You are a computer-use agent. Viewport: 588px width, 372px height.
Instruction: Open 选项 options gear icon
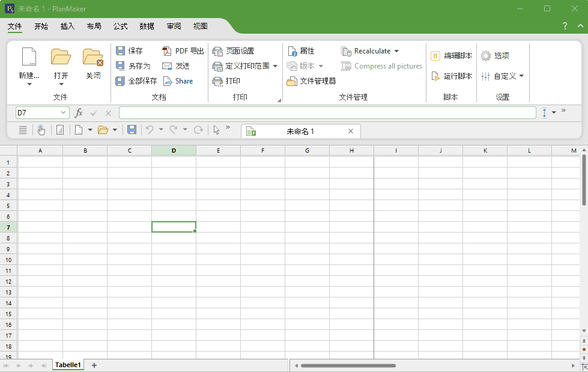485,56
